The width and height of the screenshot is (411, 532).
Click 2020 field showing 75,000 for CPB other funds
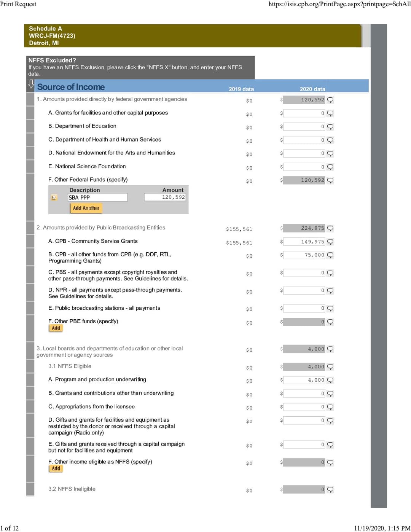tap(304, 255)
